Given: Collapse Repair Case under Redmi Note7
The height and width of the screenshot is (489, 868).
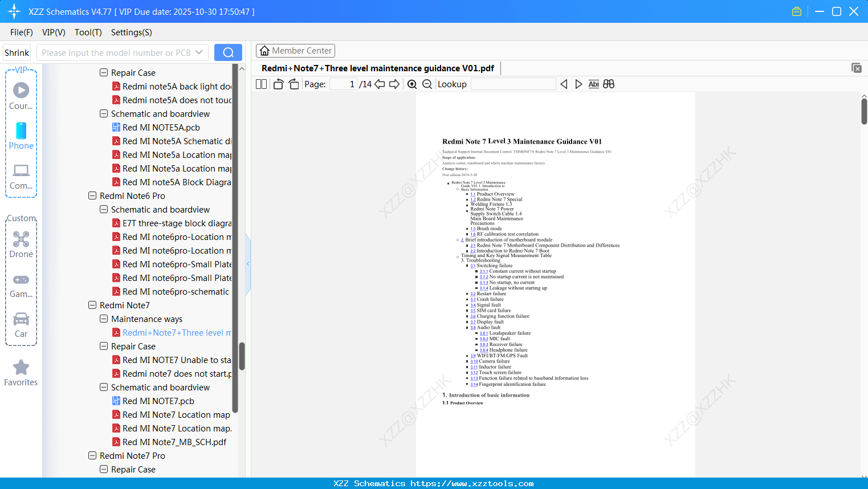Looking at the screenshot, I should (x=104, y=347).
